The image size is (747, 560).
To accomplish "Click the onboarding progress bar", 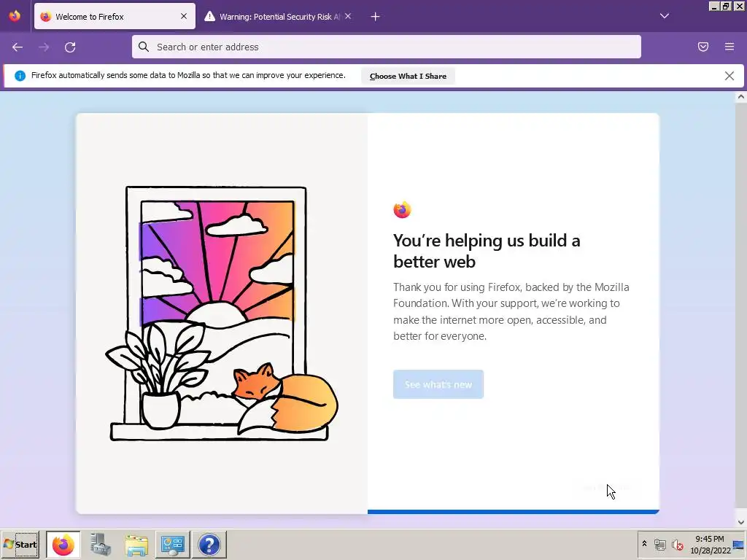I will pos(514,512).
